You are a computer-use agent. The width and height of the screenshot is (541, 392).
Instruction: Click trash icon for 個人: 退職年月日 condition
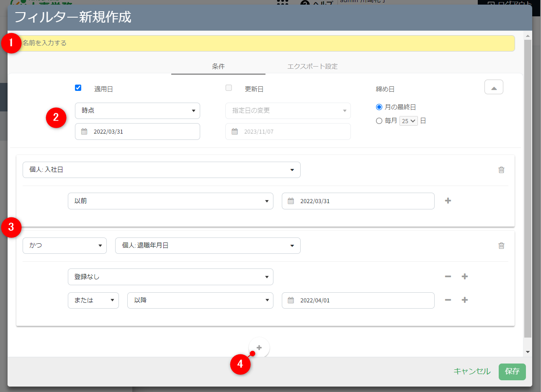tap(501, 246)
